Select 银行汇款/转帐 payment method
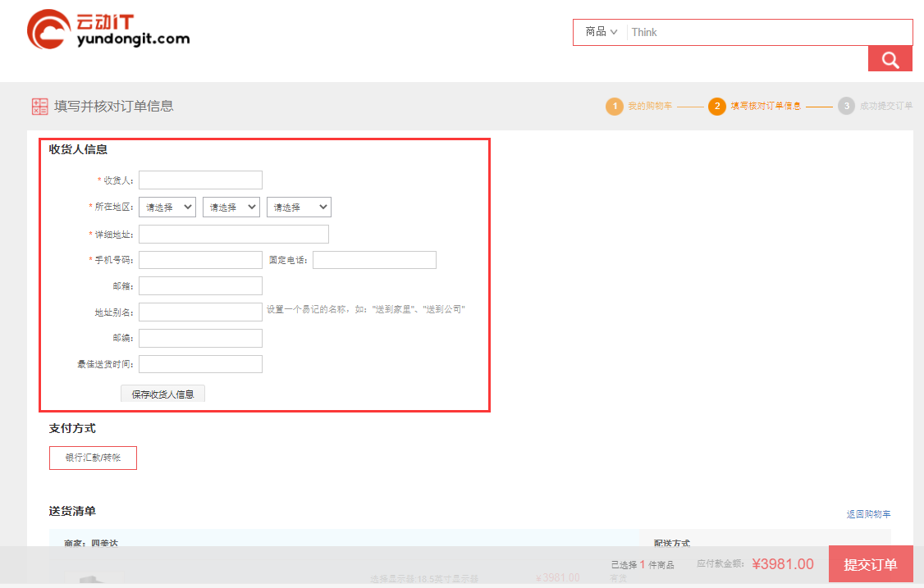 click(93, 458)
